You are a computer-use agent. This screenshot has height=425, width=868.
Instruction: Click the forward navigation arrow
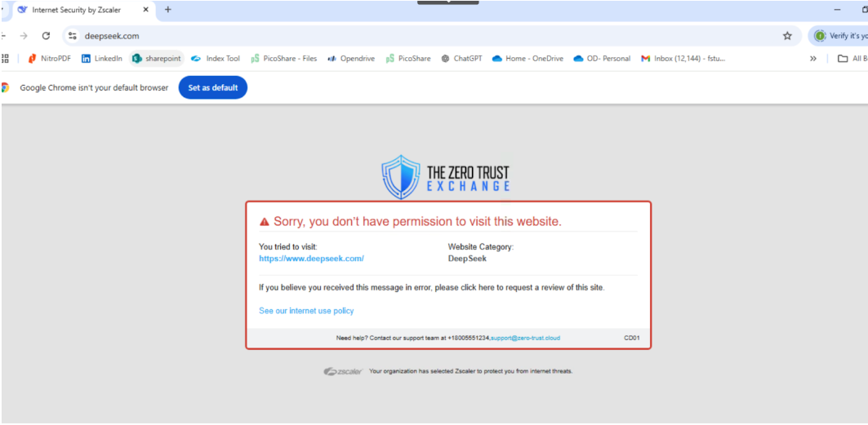pyautogui.click(x=23, y=36)
